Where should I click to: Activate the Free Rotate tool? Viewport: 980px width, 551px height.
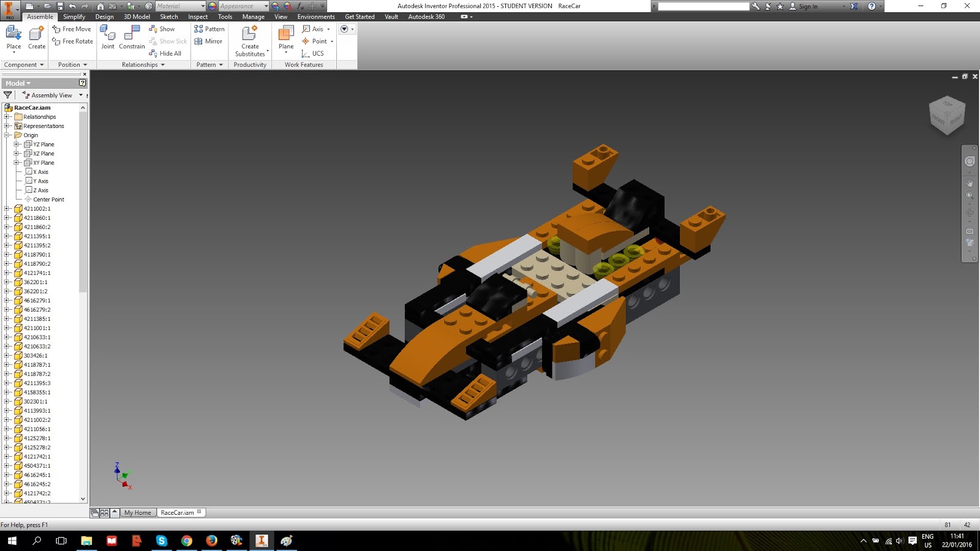(x=73, y=41)
